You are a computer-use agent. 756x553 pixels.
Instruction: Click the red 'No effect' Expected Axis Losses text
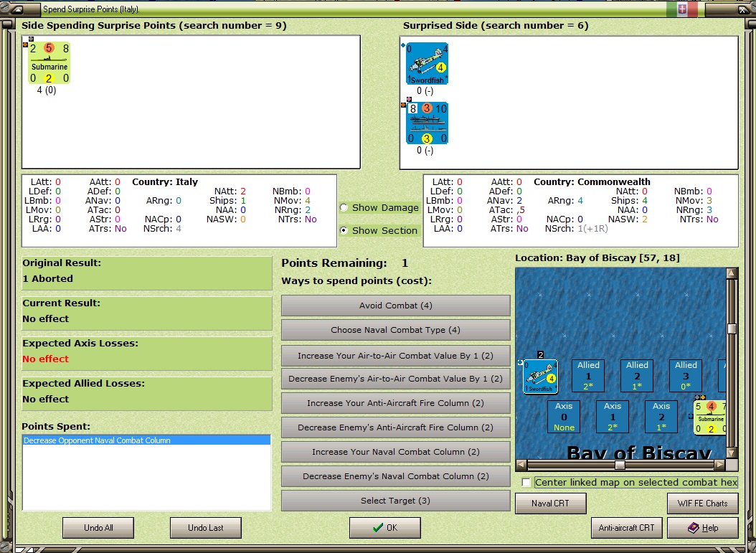[45, 359]
